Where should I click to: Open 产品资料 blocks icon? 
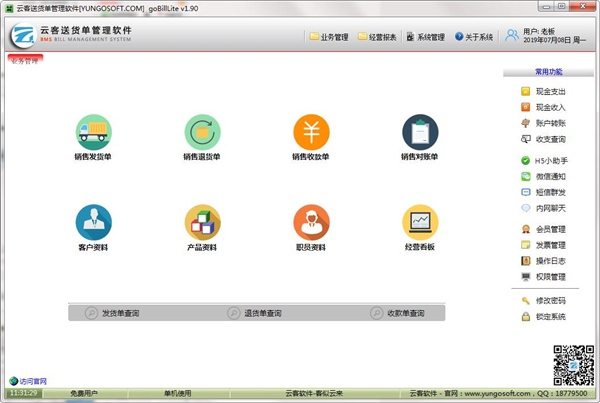click(202, 222)
